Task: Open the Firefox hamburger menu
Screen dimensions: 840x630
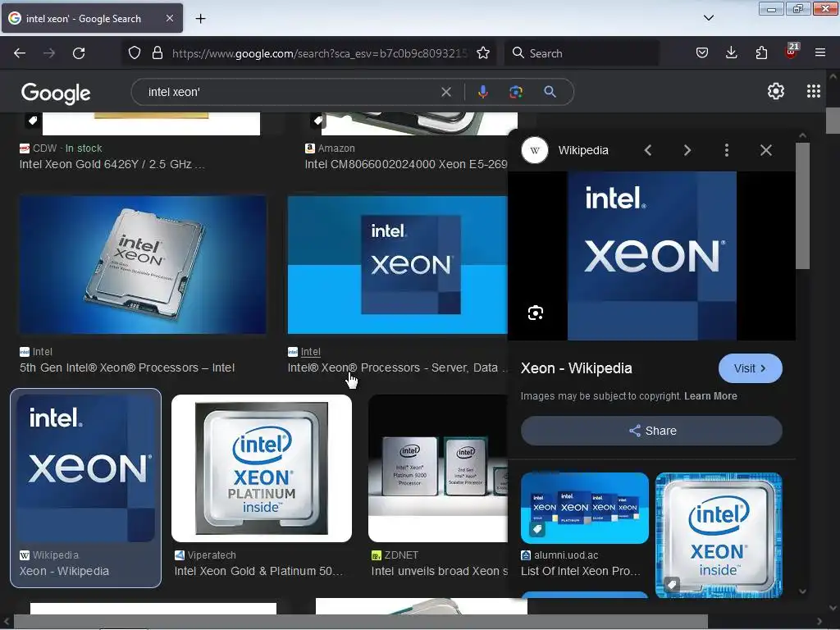Action: click(x=820, y=53)
